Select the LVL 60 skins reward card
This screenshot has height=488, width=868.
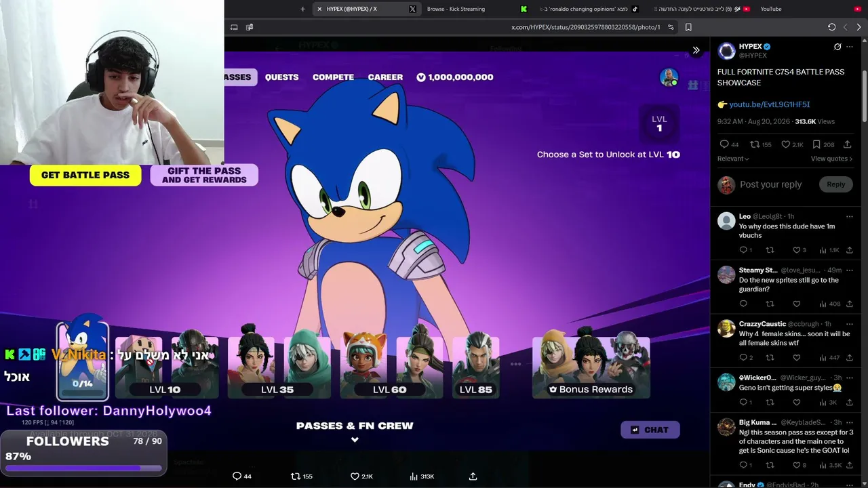391,367
